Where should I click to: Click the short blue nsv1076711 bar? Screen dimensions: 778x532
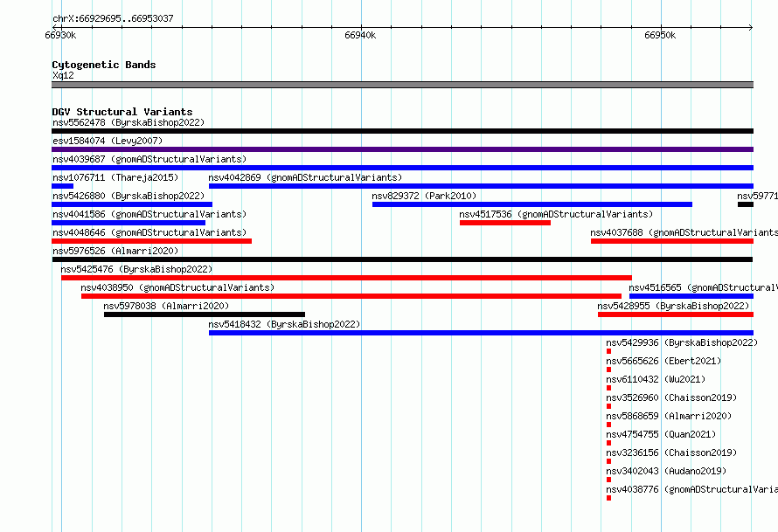click(63, 186)
